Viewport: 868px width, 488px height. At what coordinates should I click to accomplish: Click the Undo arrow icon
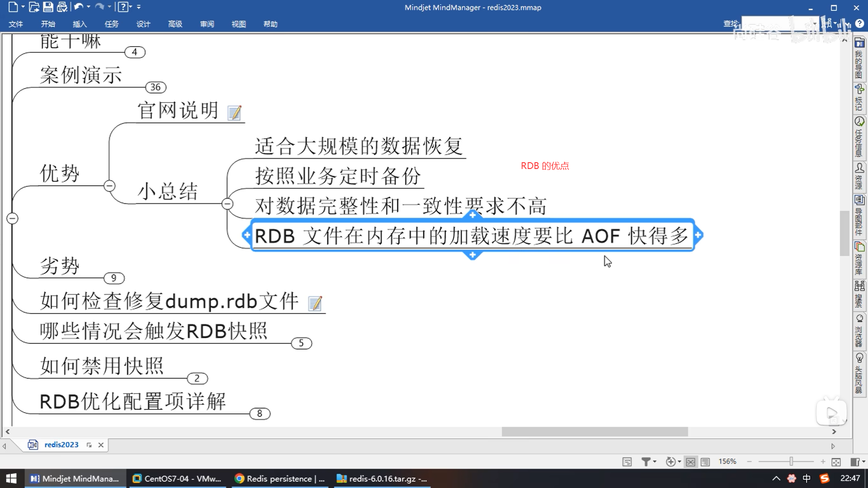point(79,7)
